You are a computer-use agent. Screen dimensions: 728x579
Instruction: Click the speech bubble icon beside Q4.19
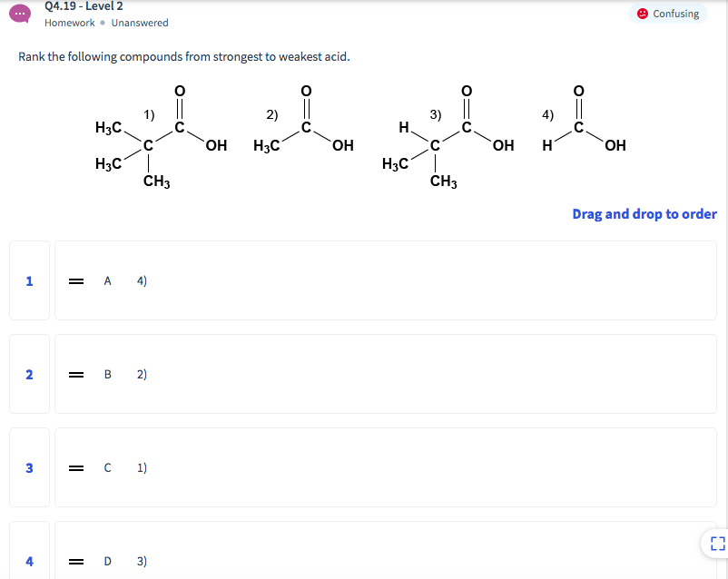tap(19, 13)
